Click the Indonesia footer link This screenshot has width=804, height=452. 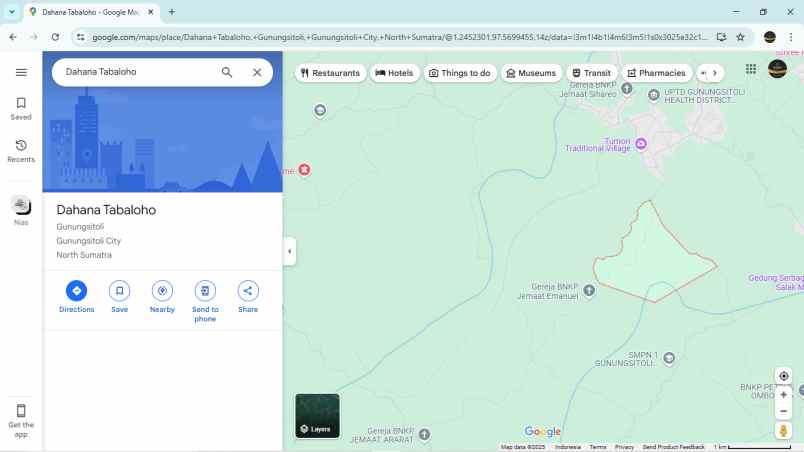[x=568, y=447]
